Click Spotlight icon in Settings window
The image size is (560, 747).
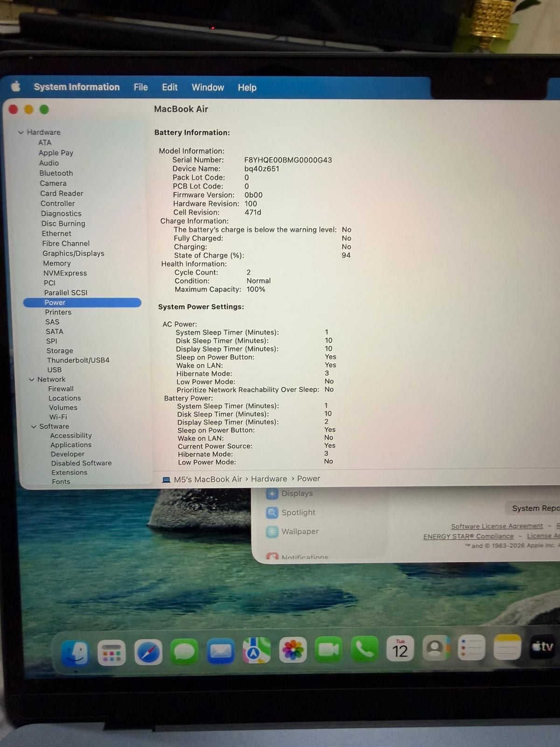click(272, 513)
